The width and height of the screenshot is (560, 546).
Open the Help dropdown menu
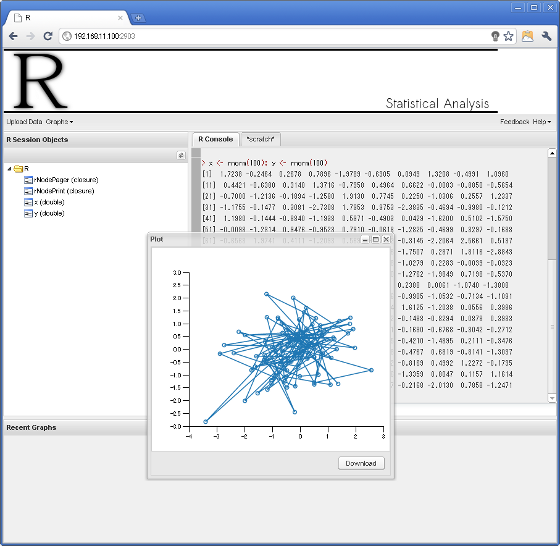541,122
